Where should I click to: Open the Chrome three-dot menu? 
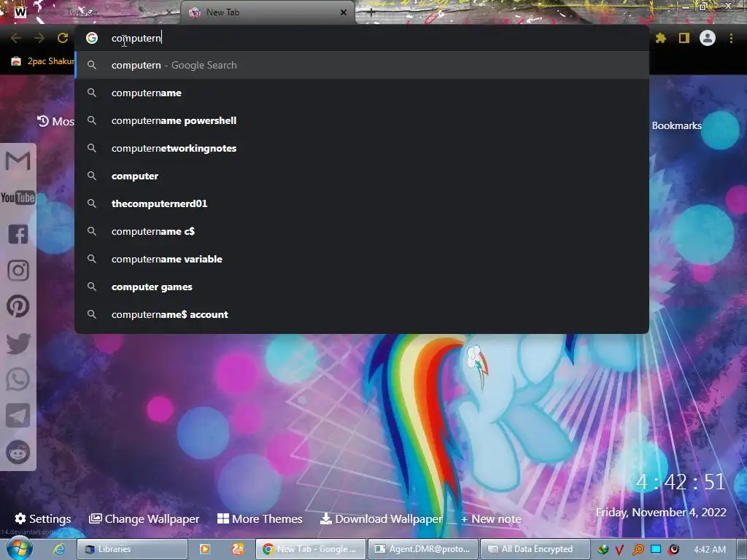click(x=731, y=38)
